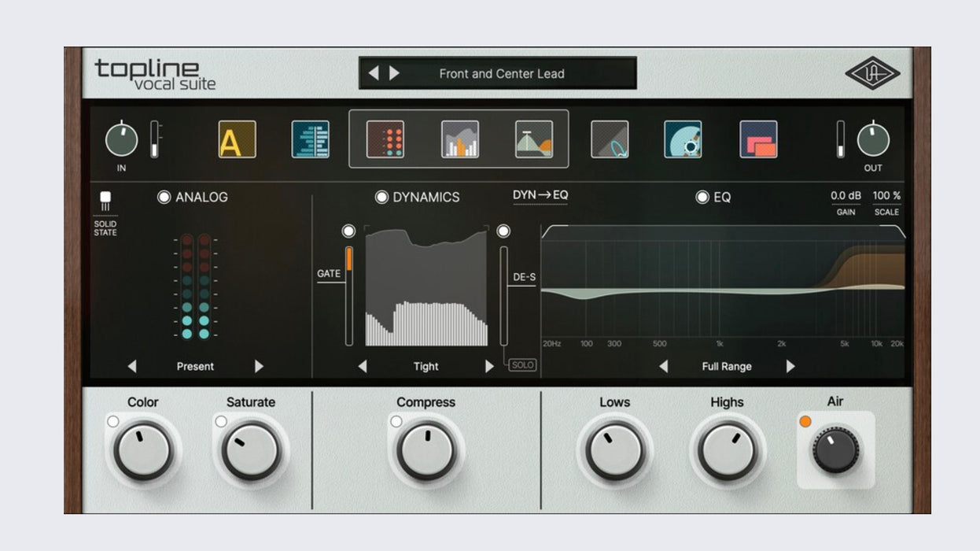Select previous dynamics mode before Tight

362,366
